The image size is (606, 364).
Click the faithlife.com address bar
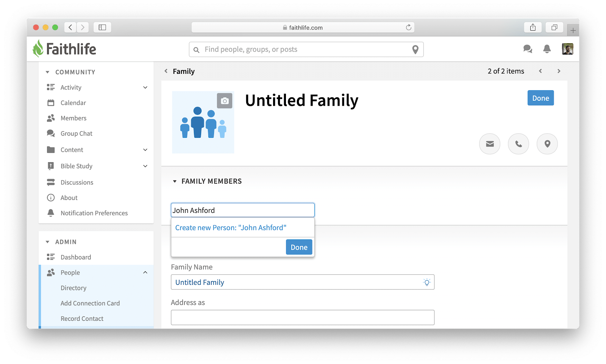(x=303, y=27)
